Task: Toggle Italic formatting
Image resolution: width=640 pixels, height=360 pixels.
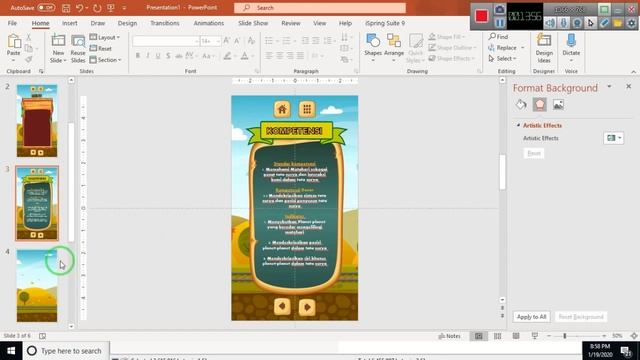Action: 148,56
